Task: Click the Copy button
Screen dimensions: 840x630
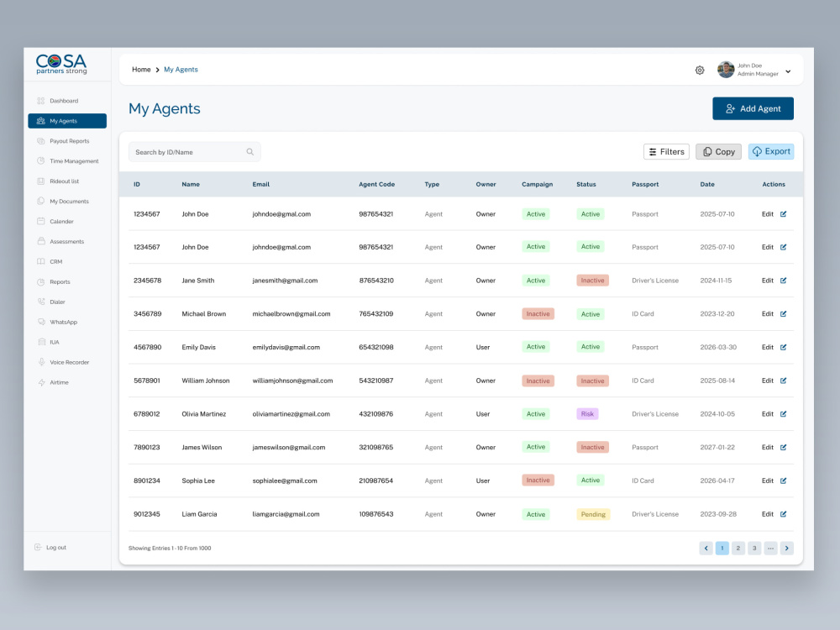Action: click(x=718, y=151)
